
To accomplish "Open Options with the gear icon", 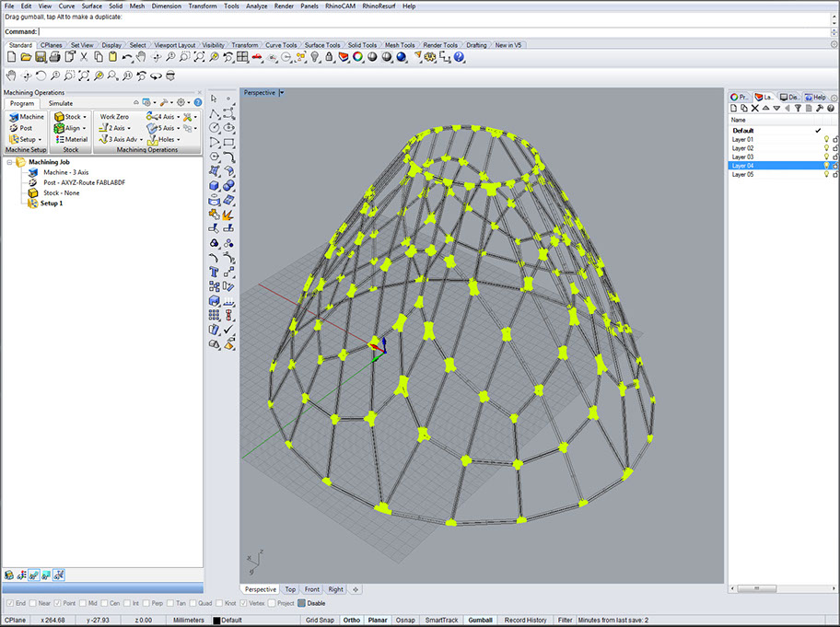I will click(x=430, y=57).
